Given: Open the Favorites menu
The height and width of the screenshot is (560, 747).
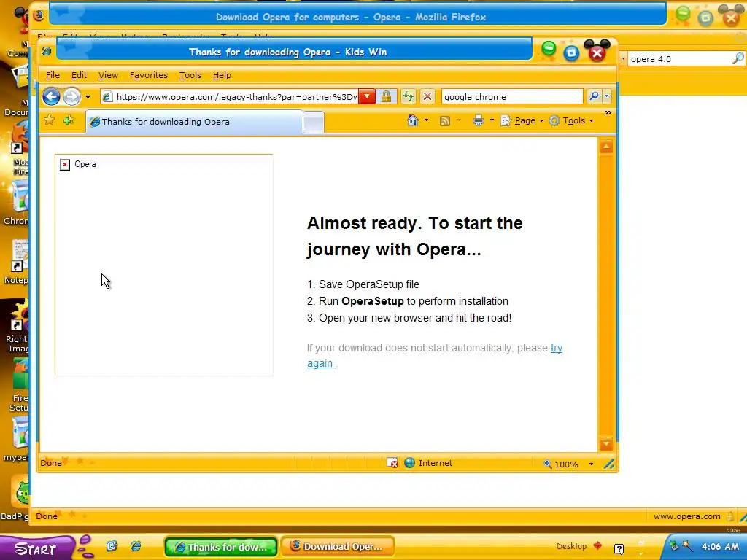Looking at the screenshot, I should (149, 75).
